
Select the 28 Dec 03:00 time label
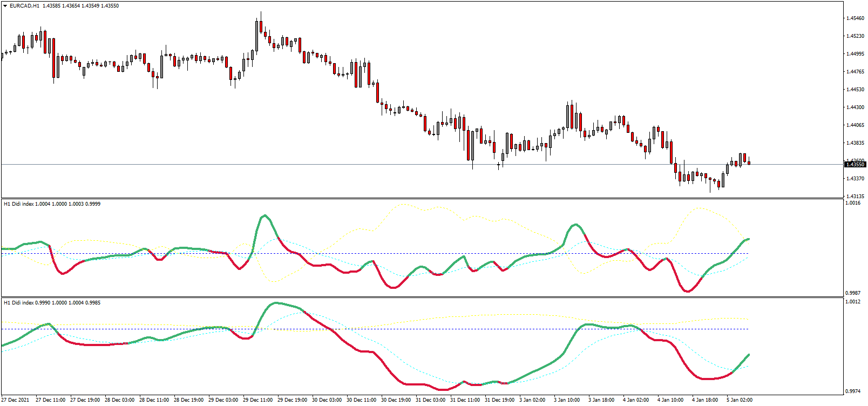119,400
